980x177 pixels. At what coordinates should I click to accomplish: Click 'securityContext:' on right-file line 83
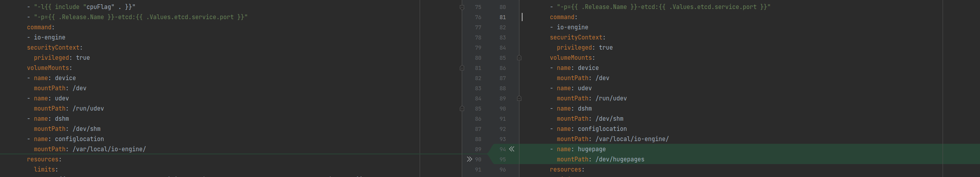point(578,38)
